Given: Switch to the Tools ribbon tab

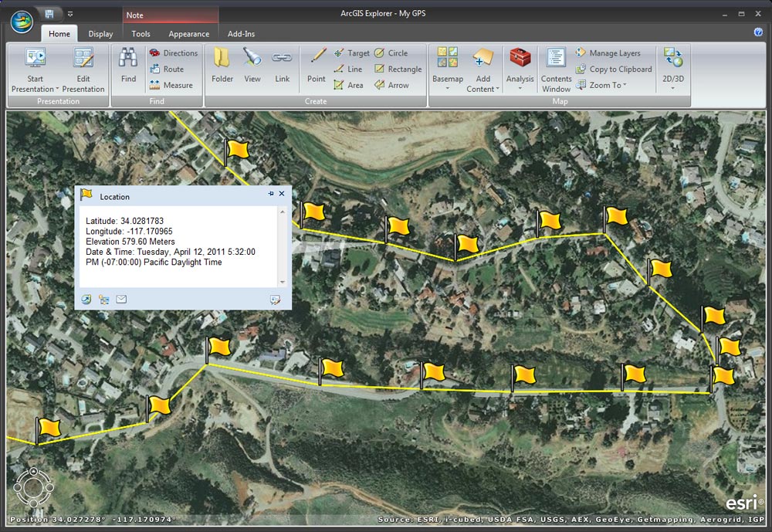Looking at the screenshot, I should (140, 34).
